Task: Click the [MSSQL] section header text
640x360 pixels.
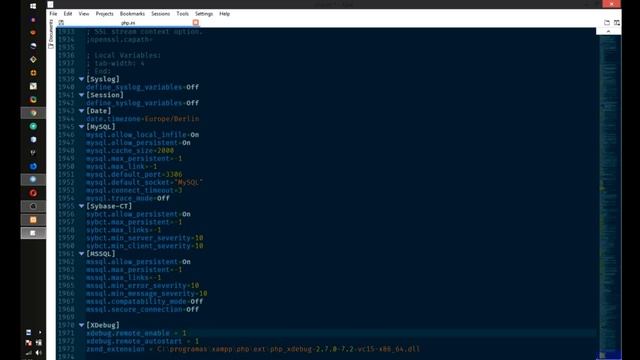Action: click(101, 254)
